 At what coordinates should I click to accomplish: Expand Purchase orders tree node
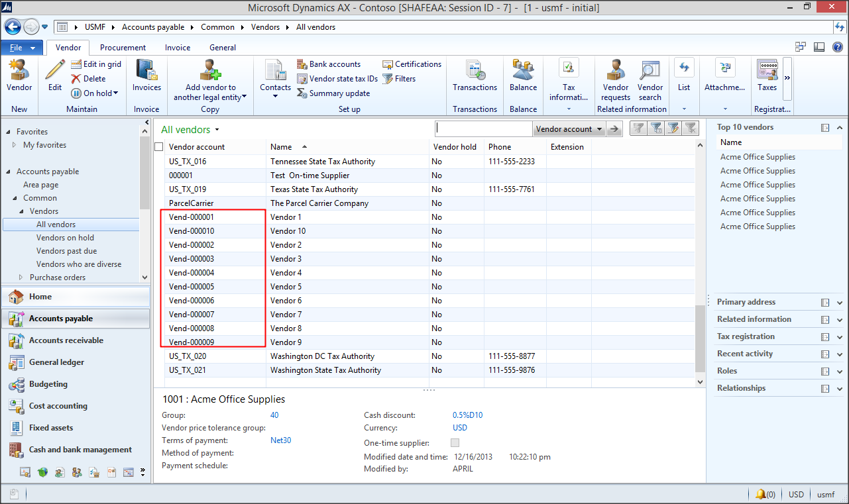pos(21,277)
